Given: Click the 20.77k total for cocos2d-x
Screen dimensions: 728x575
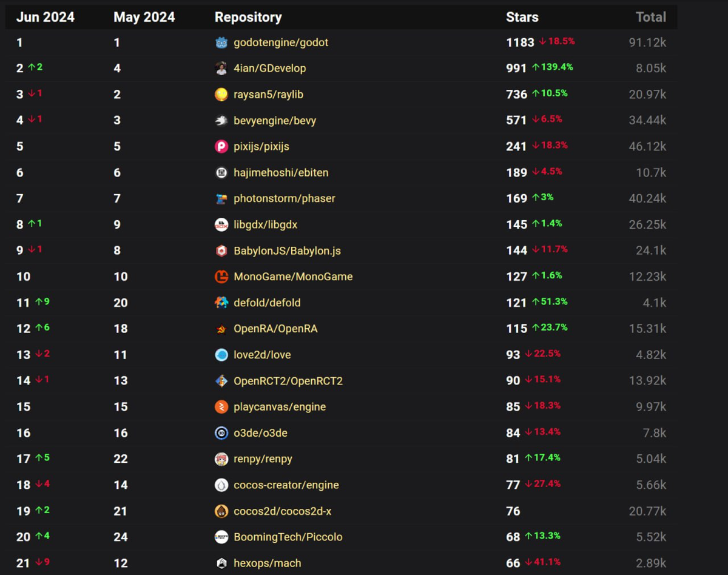Looking at the screenshot, I should tap(648, 511).
